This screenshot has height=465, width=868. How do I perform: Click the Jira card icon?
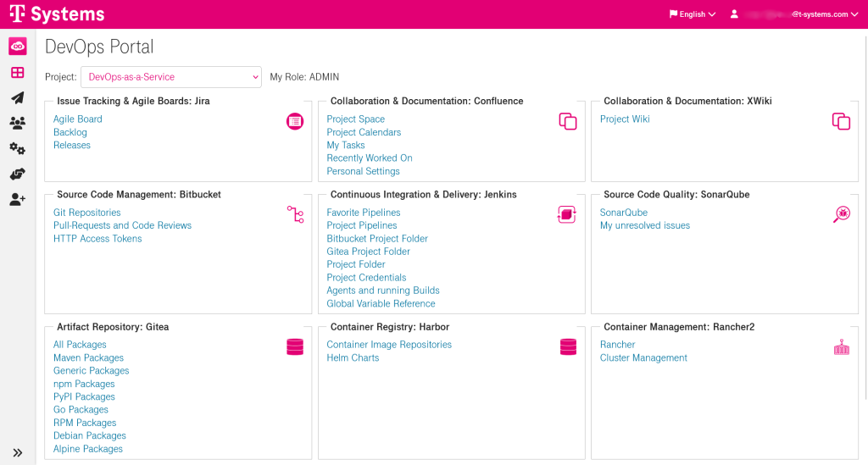[x=295, y=121]
